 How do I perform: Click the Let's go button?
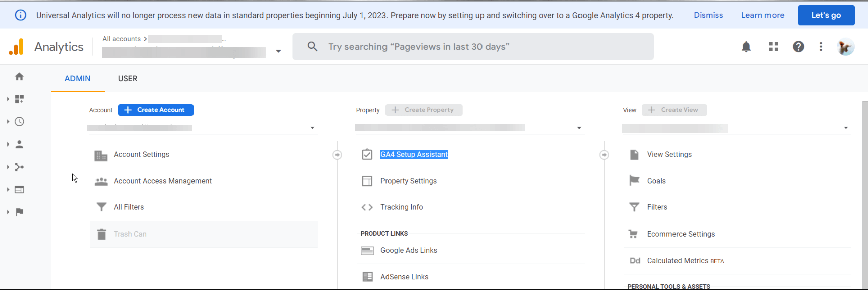826,15
